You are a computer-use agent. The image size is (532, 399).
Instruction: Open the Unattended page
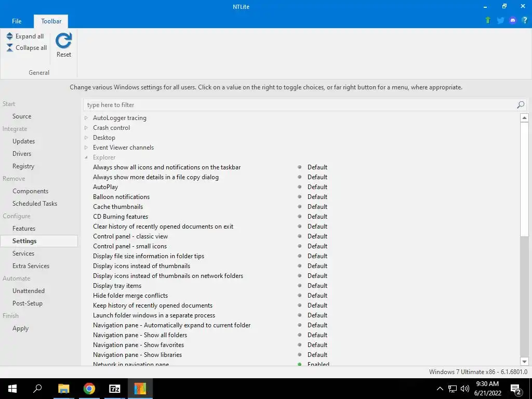pos(29,291)
